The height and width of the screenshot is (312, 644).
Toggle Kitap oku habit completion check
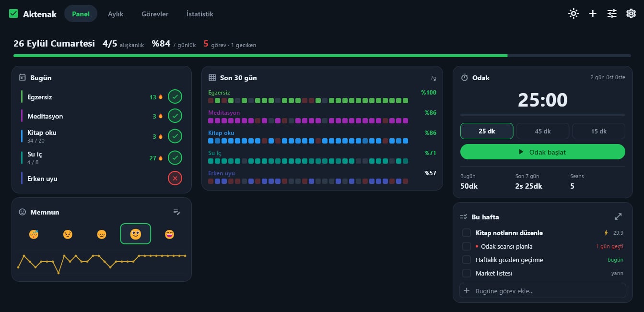175,136
